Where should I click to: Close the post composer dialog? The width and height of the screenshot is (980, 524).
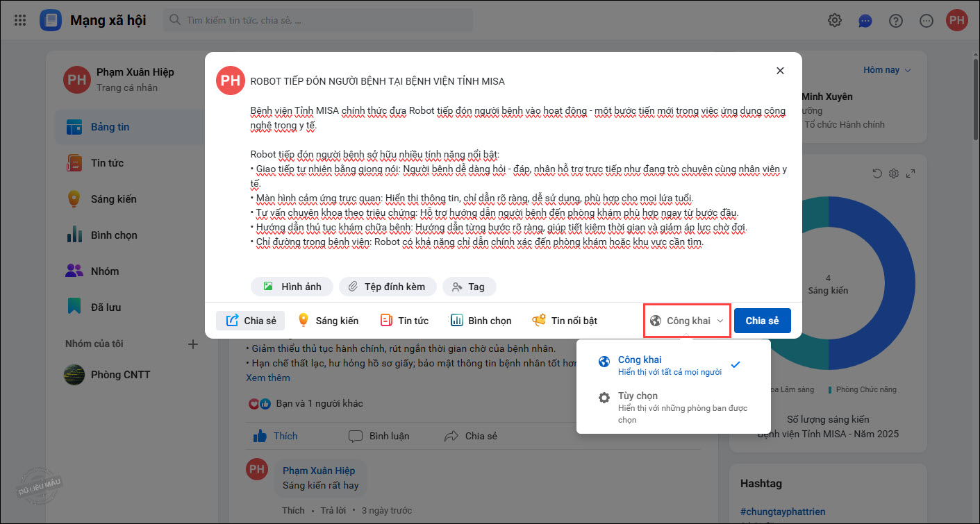point(780,71)
